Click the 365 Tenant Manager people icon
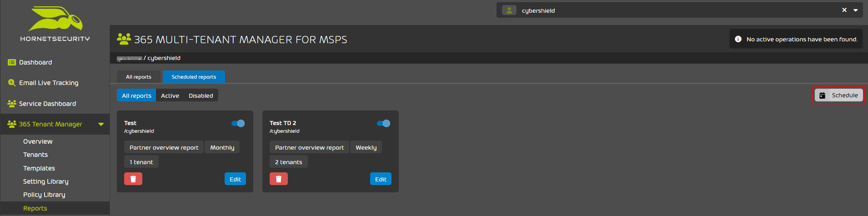 tap(12, 124)
